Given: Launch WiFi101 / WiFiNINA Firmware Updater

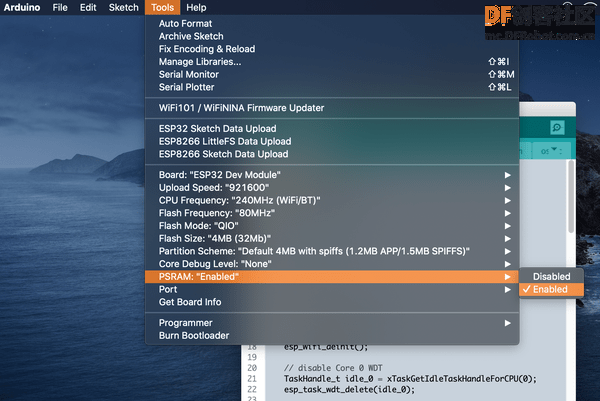Looking at the screenshot, I should tap(332, 108).
